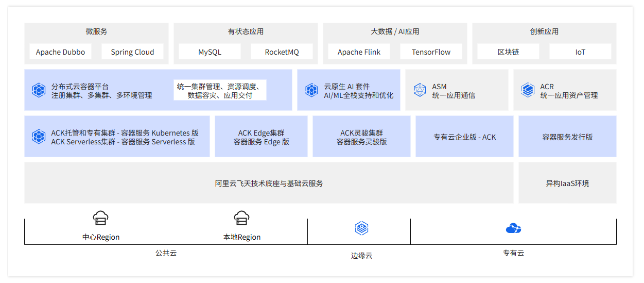The width and height of the screenshot is (644, 283).
Task: Click the 专有云 blue cloud icon
Action: coord(514,228)
